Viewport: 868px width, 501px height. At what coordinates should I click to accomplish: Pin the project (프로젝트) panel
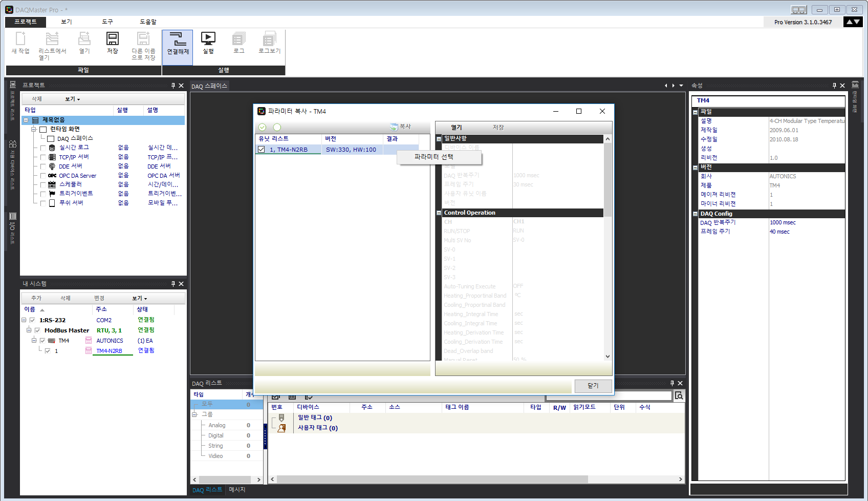point(173,86)
